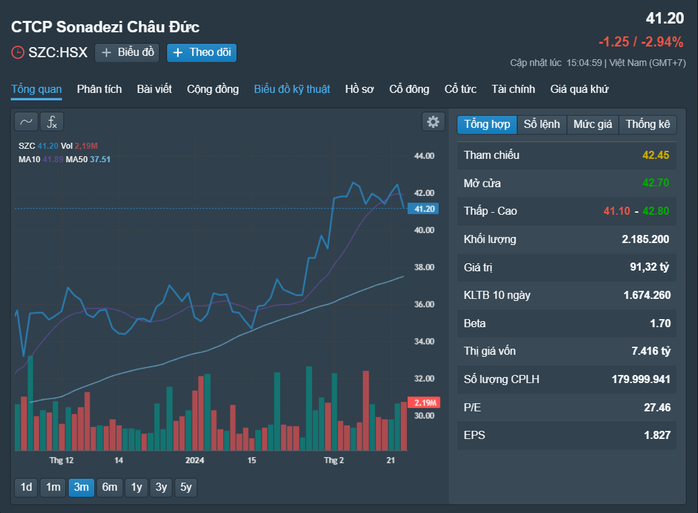This screenshot has height=513, width=698.
Task: Click the 41.20 price label on chart axis
Action: 423,209
